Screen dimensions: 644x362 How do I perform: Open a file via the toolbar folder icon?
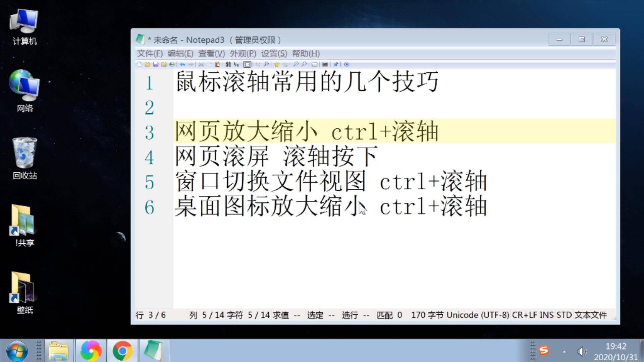pos(148,64)
